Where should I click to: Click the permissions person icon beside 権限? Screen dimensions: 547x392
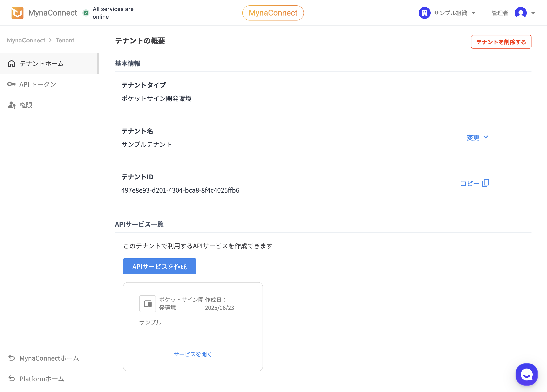pyautogui.click(x=12, y=105)
